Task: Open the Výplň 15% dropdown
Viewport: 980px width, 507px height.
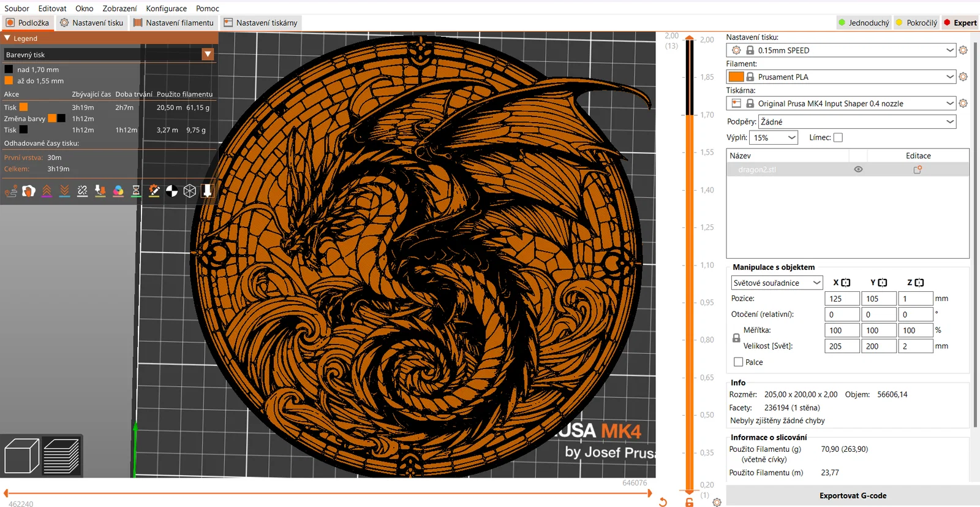Action: 775,137
